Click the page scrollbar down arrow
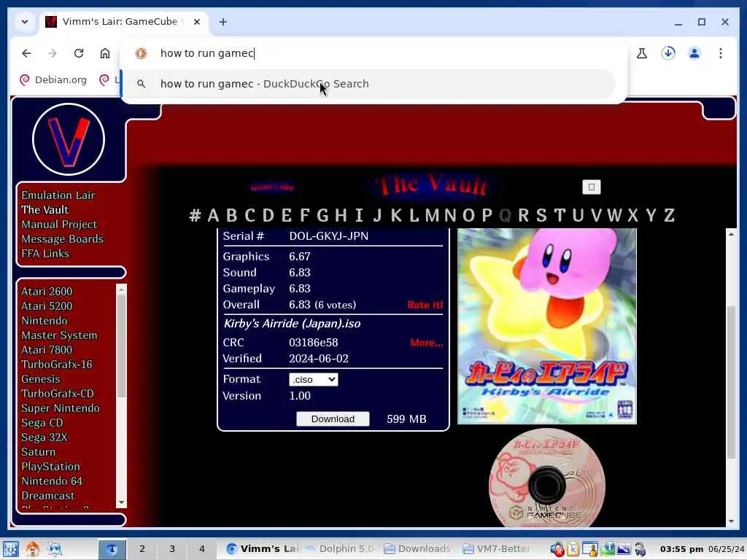747x560 pixels. [731, 521]
